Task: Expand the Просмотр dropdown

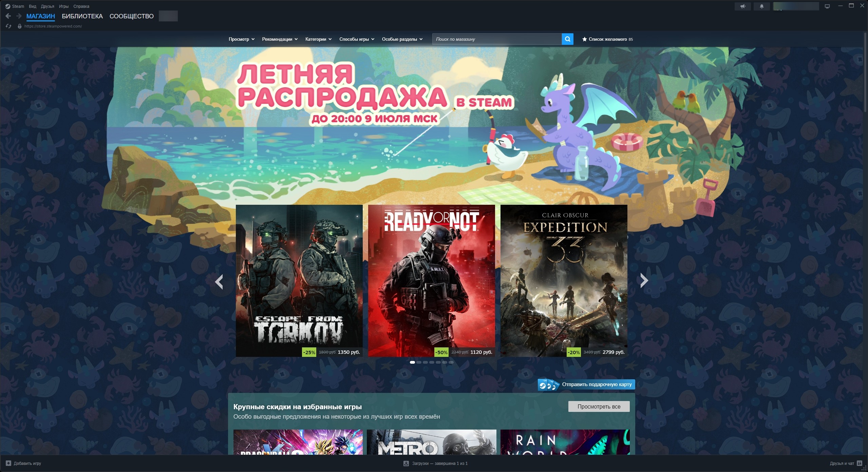Action: click(241, 39)
